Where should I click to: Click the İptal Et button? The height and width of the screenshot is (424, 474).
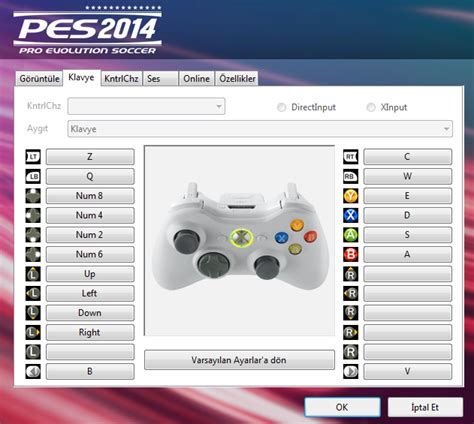click(425, 407)
